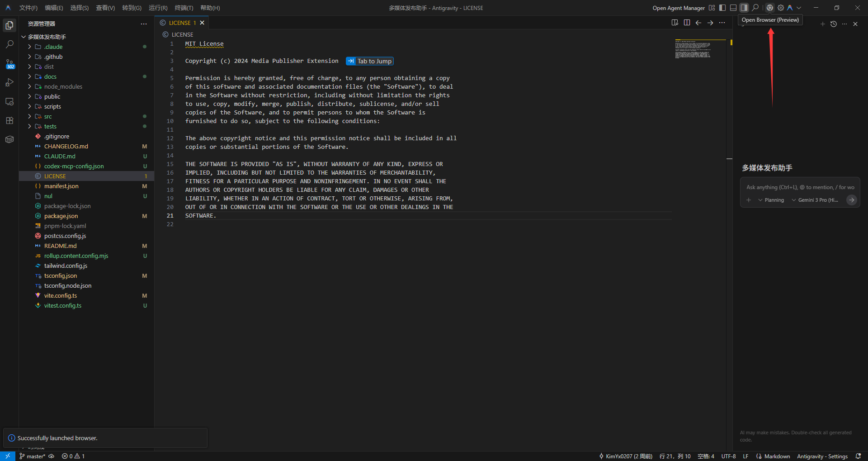The width and height of the screenshot is (868, 461).
Task: Open the 终端(T) menu
Action: [184, 8]
